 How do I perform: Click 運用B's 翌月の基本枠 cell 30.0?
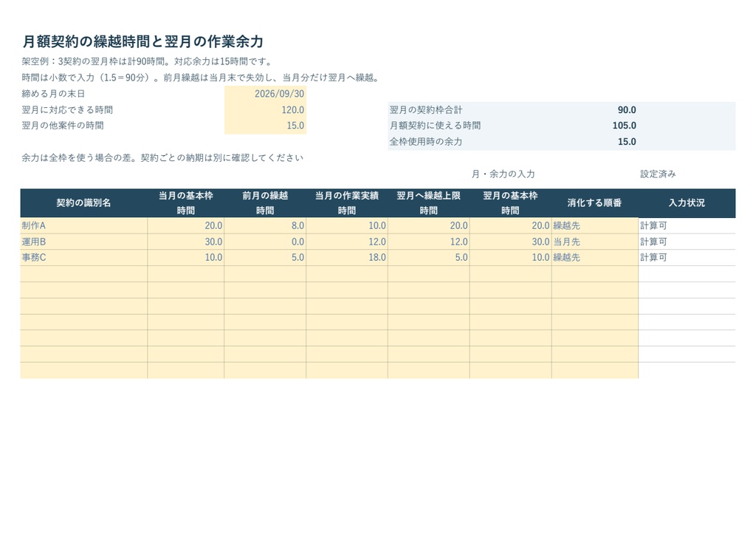pyautogui.click(x=511, y=242)
